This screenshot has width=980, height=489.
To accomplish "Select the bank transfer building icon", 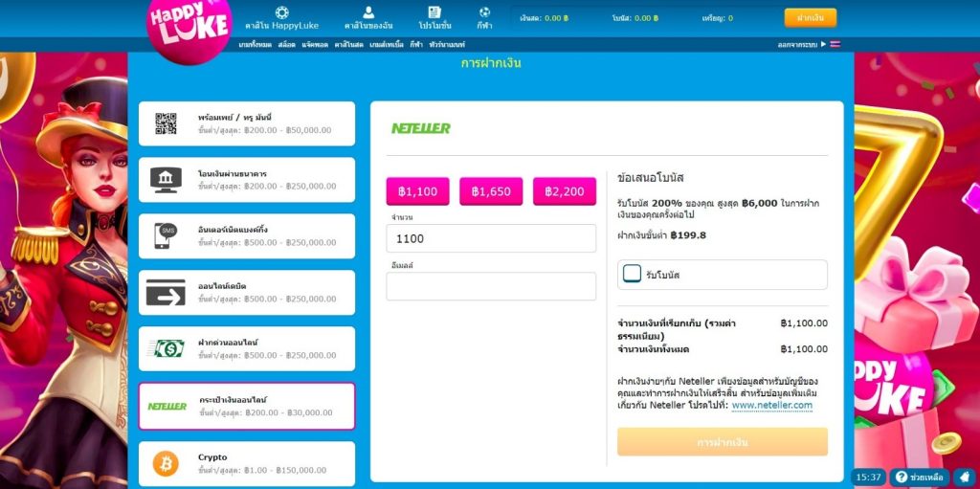I will (166, 180).
